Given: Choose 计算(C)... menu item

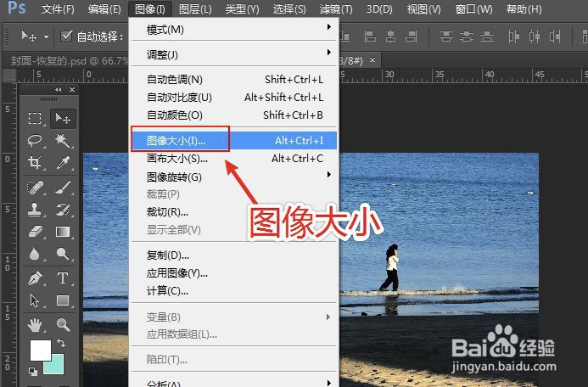Looking at the screenshot, I should [234, 291].
